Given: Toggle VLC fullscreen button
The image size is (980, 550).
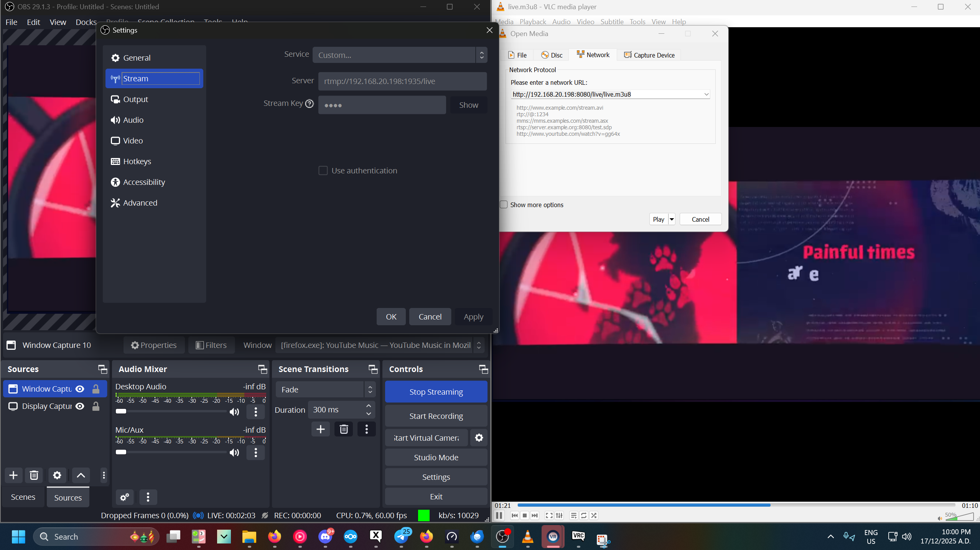Looking at the screenshot, I should [549, 515].
